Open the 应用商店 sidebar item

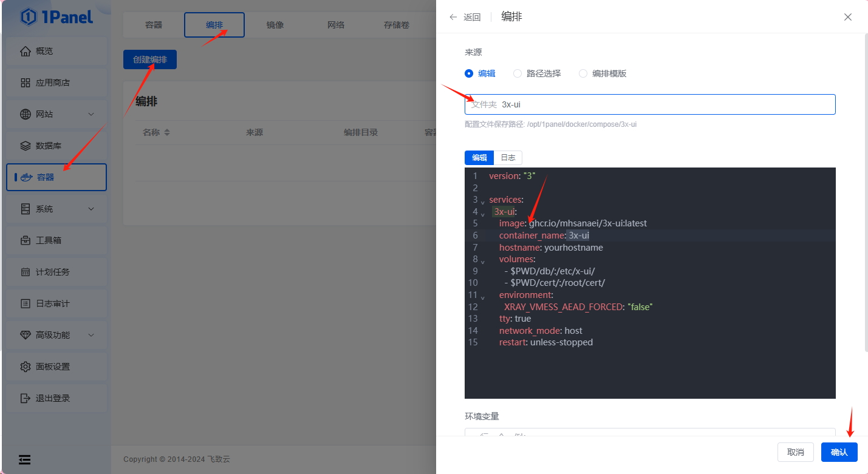tap(56, 83)
